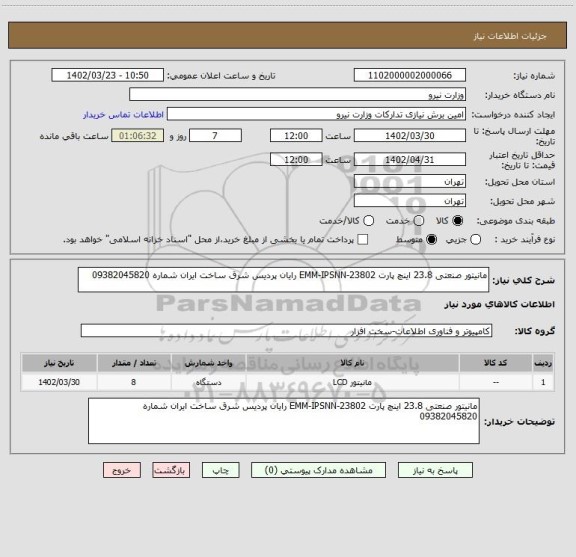Click the table date cell 1402/03/30
576x557 pixels.
pyautogui.click(x=59, y=382)
